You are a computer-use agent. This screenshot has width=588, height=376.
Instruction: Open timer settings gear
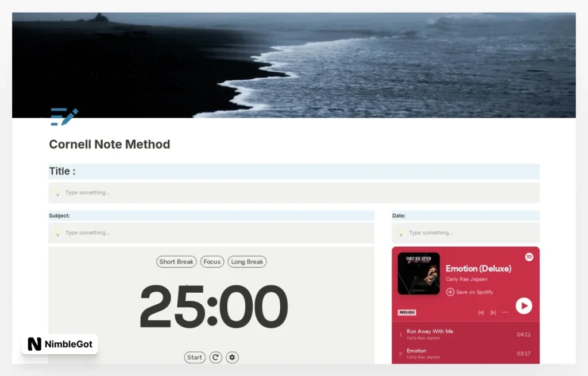(x=232, y=357)
